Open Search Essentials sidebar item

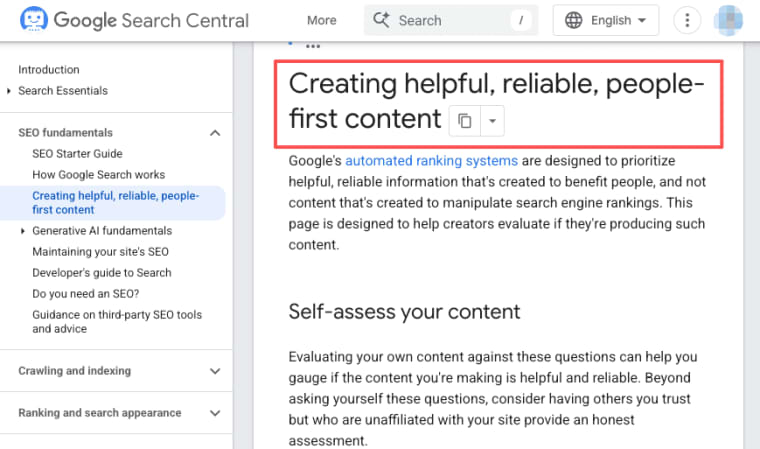63,91
